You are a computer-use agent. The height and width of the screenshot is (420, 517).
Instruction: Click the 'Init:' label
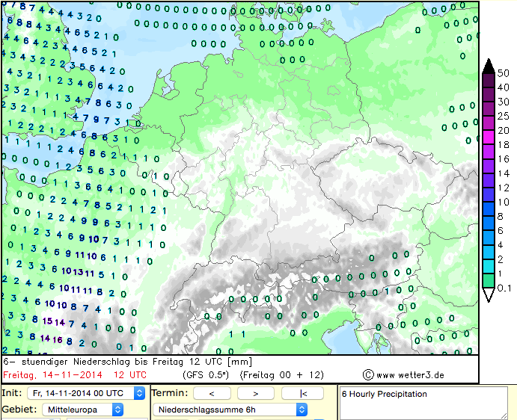pyautogui.click(x=12, y=393)
